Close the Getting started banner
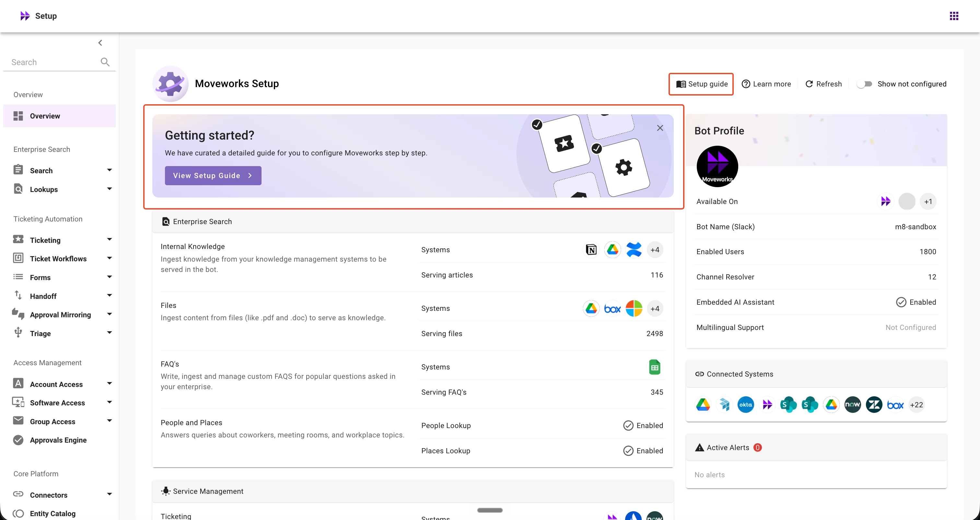The width and height of the screenshot is (980, 520). pos(660,128)
